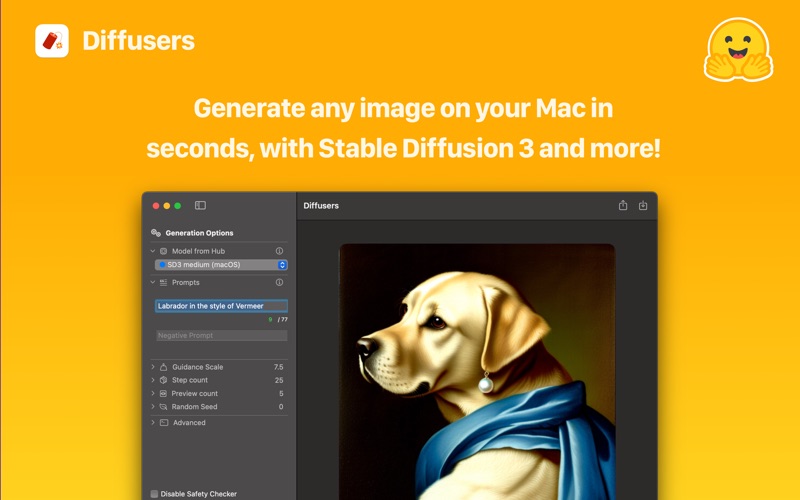The image size is (800, 500).
Task: Click the Generation Options heading
Action: coord(199,233)
